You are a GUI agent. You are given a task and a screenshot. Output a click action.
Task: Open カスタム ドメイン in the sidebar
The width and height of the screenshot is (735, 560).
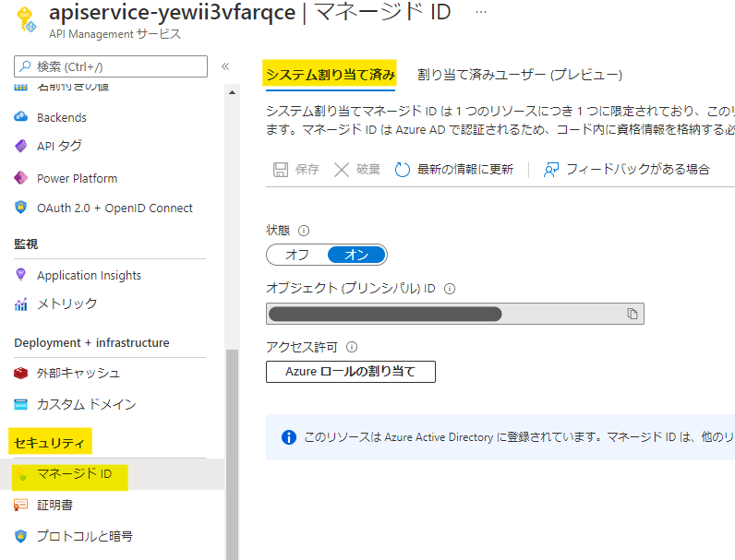point(86,404)
